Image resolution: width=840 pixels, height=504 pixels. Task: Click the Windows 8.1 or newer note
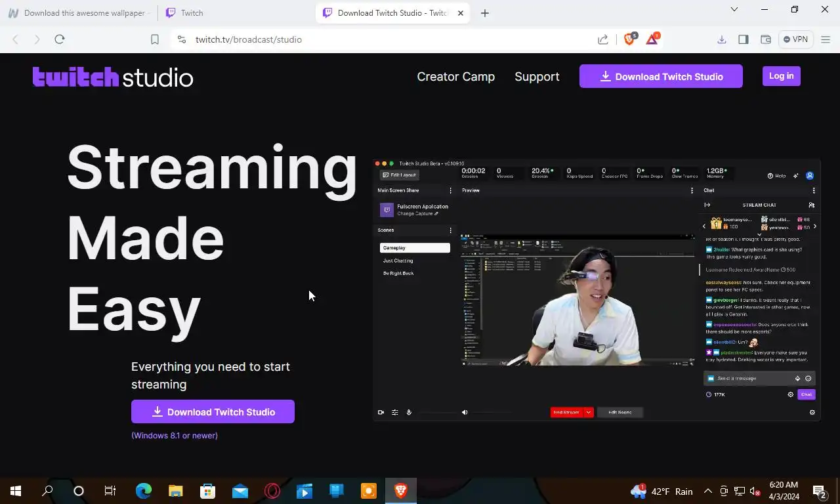pyautogui.click(x=175, y=435)
